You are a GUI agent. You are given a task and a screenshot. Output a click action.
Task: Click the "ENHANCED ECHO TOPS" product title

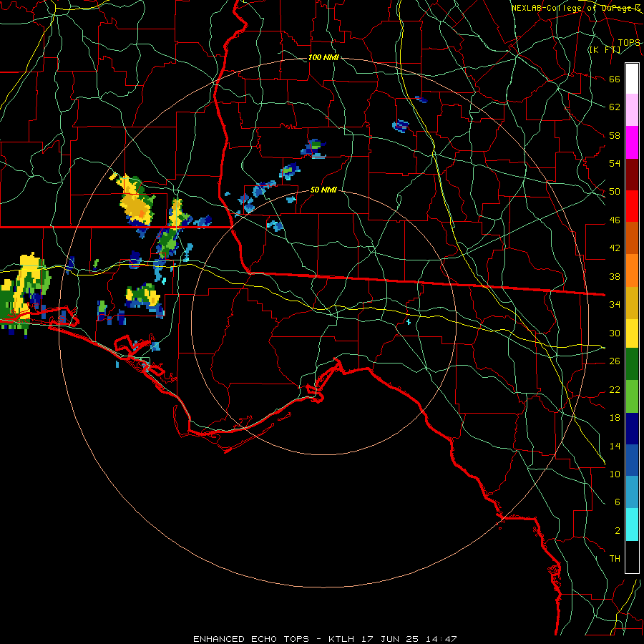[251, 639]
